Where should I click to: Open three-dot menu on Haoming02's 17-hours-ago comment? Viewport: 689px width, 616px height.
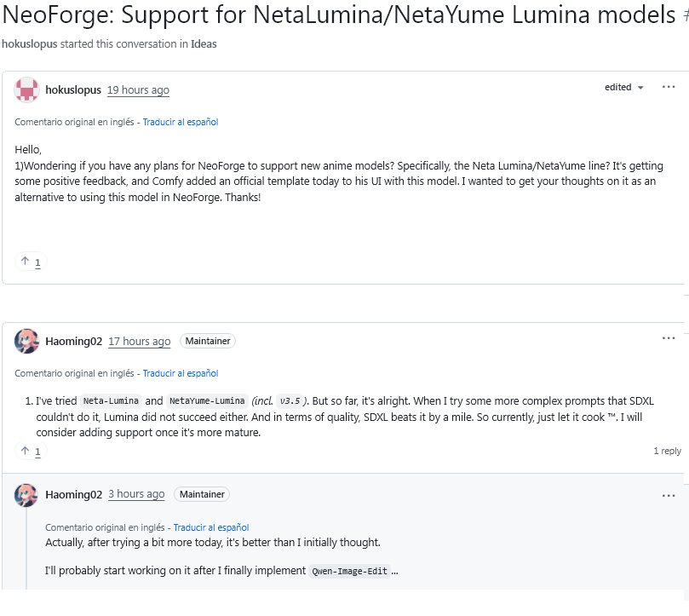(669, 338)
